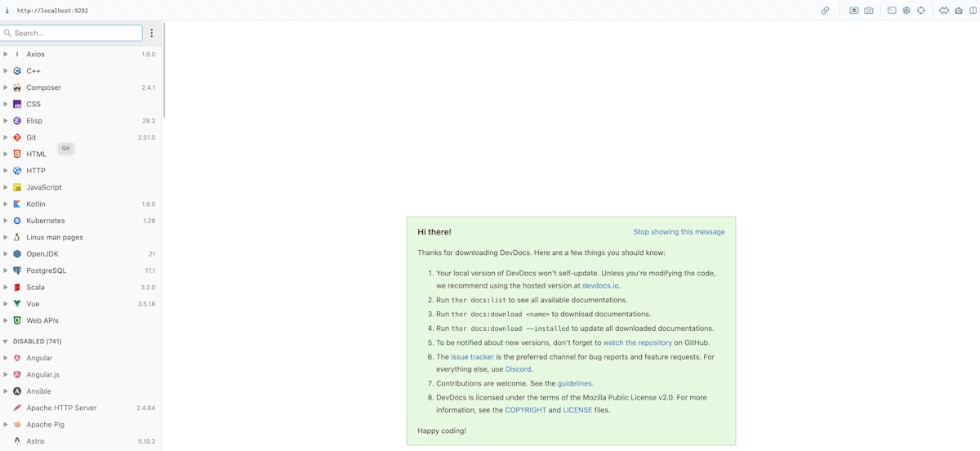The height and width of the screenshot is (451, 980).
Task: Click the globe icon in the top toolbar
Action: pos(906,11)
